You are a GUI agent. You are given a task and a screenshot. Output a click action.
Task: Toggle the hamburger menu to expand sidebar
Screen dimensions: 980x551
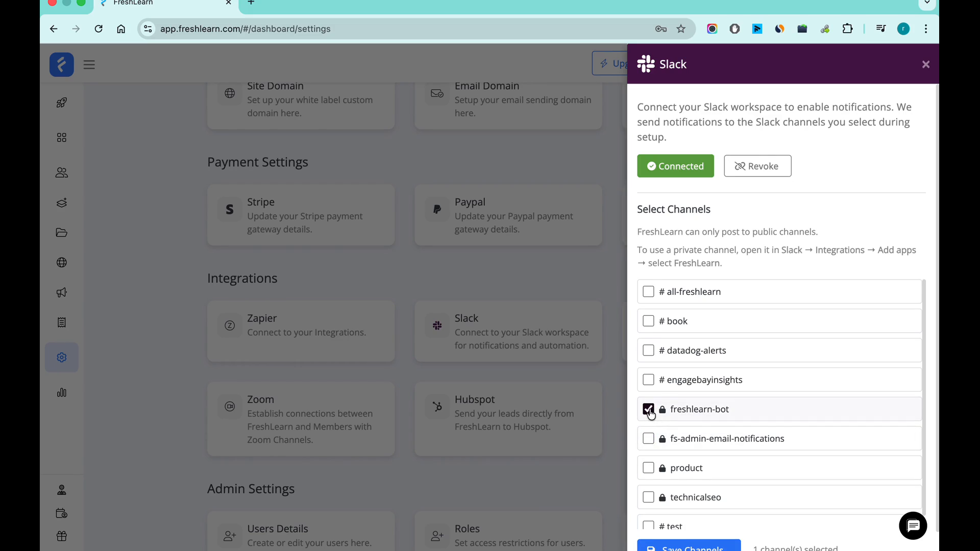(89, 65)
